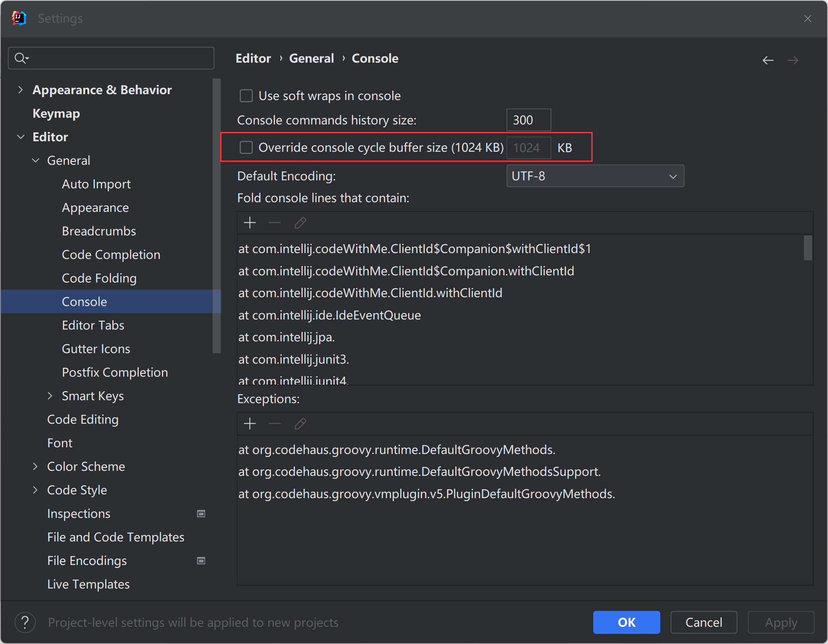Image resolution: width=828 pixels, height=644 pixels.
Task: Navigate back with the left arrow
Action: (768, 60)
